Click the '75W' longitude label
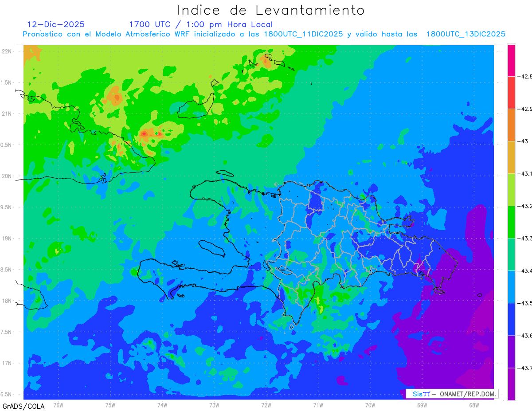The image size is (532, 411). pos(110,405)
